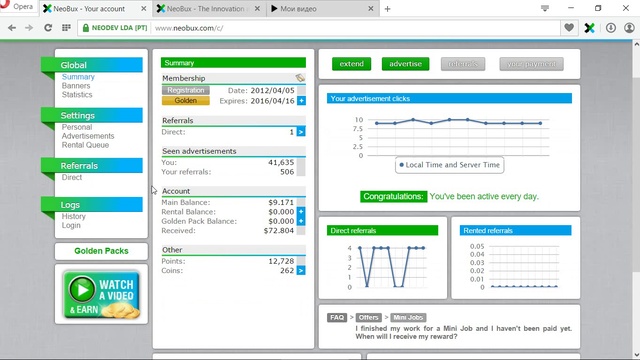This screenshot has height=360, width=640.
Task: Open Statistics in Global menu
Action: 77,95
